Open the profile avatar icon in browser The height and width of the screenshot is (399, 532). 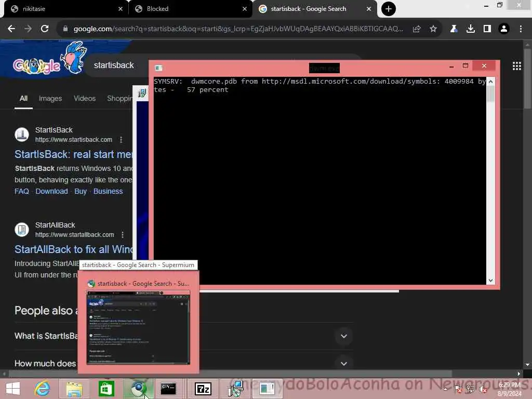pyautogui.click(x=504, y=29)
